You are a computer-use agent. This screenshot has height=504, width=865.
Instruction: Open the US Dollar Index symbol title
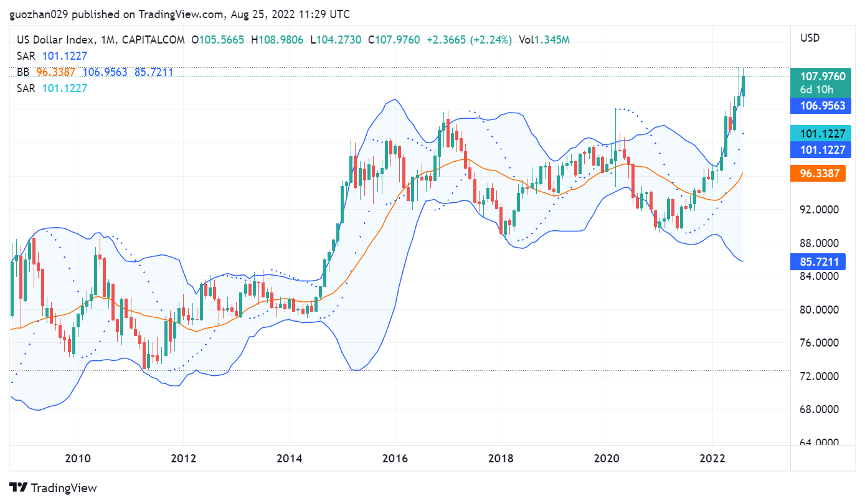click(x=55, y=40)
